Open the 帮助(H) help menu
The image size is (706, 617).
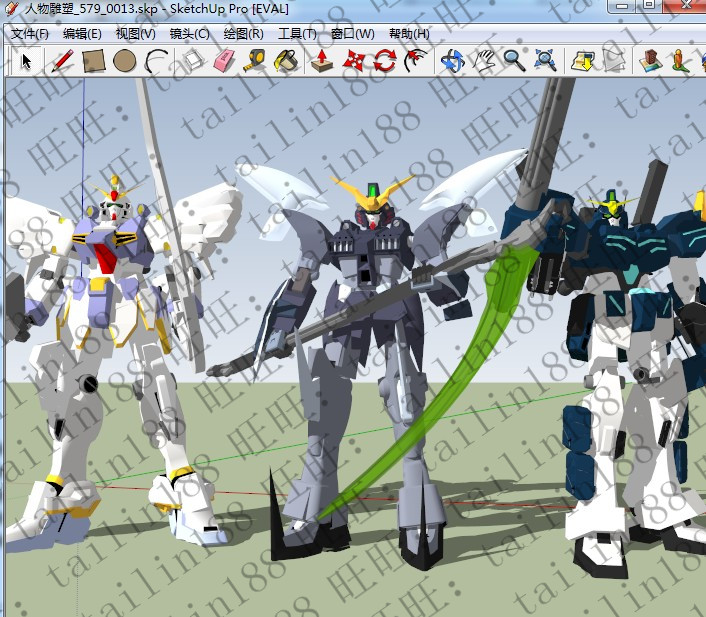coord(409,34)
